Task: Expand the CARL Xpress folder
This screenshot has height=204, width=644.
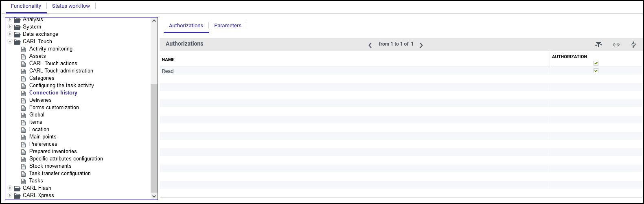Action: (10, 195)
